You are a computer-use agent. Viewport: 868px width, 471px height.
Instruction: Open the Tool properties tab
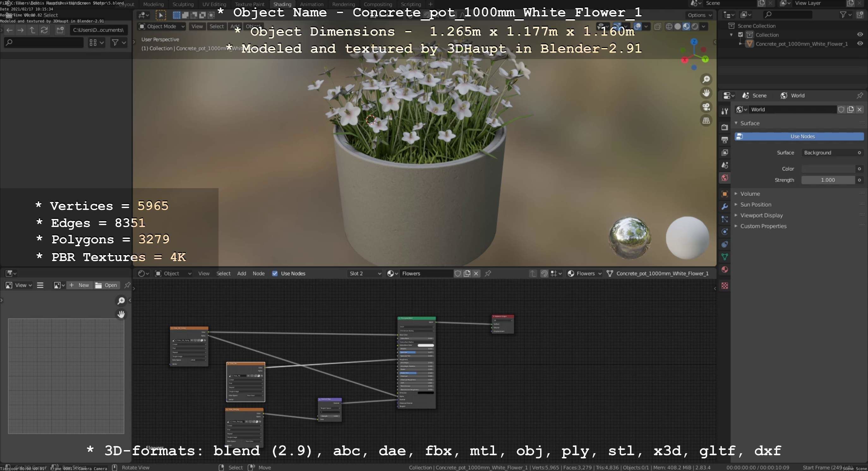click(725, 111)
